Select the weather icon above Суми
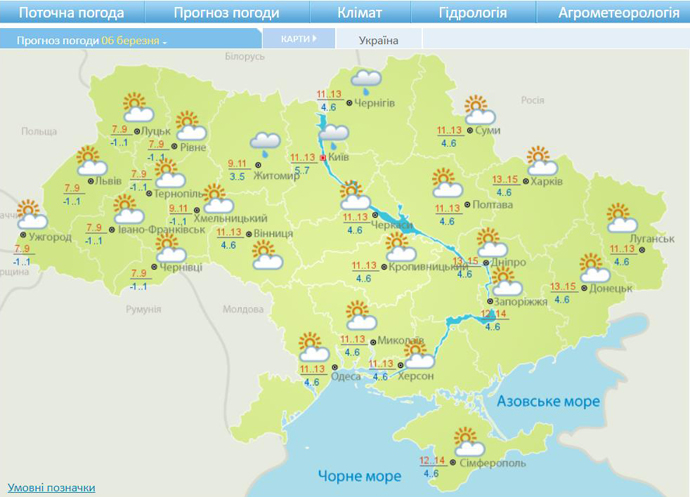The image size is (690, 497). (x=473, y=109)
